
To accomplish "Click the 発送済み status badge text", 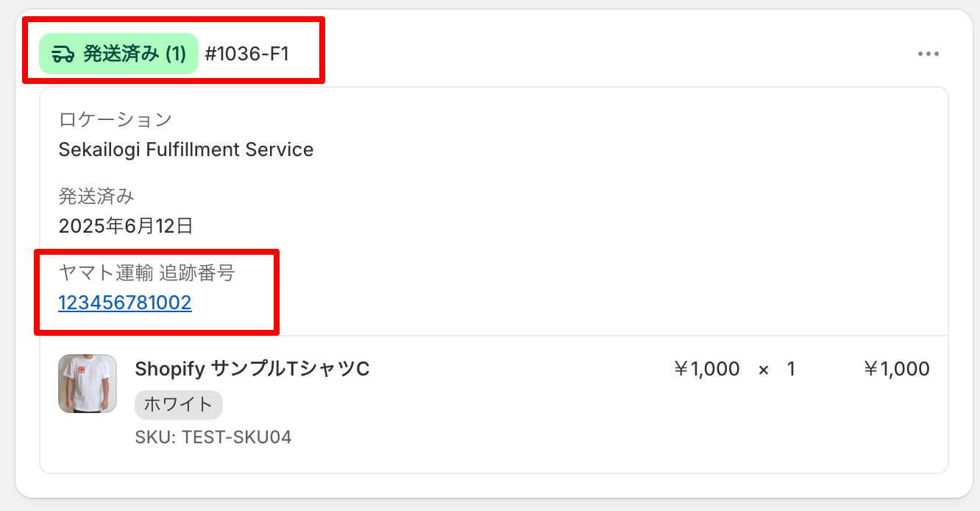I will (121, 54).
